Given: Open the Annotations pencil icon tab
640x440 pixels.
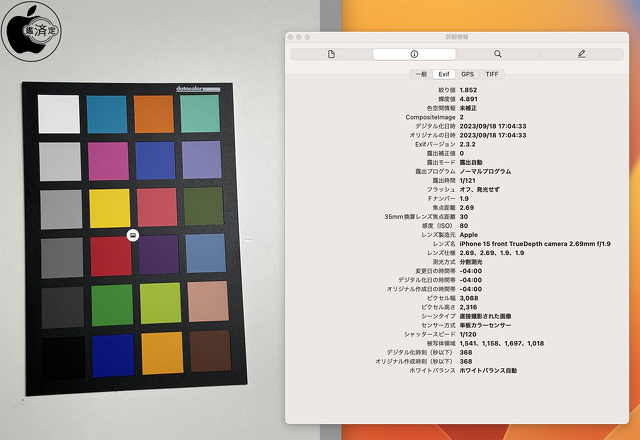Looking at the screenshot, I should (x=581, y=54).
